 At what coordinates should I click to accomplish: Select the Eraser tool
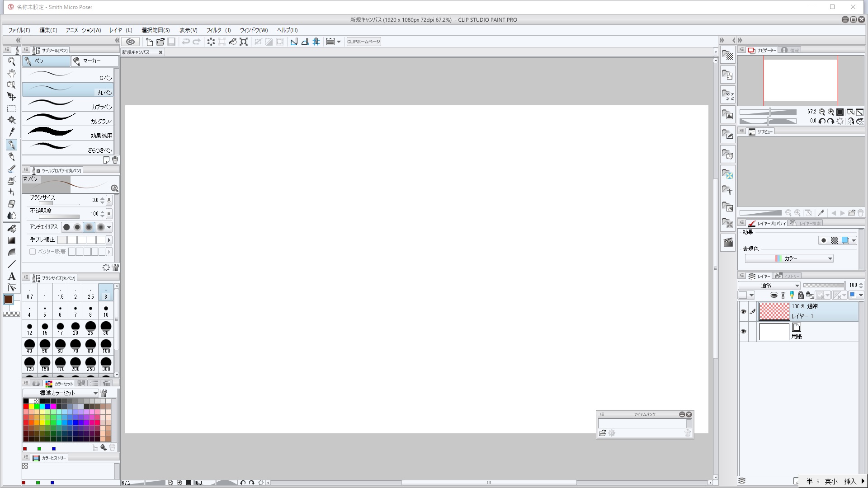click(12, 204)
